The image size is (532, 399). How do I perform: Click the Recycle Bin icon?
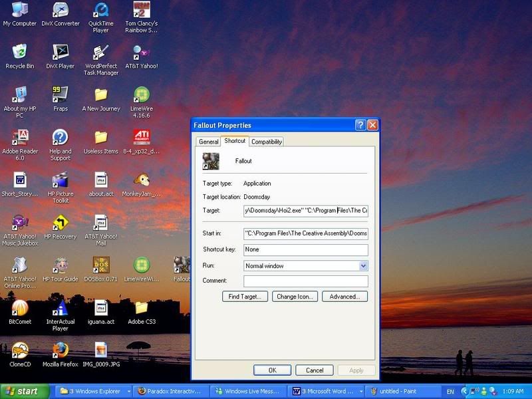point(20,53)
